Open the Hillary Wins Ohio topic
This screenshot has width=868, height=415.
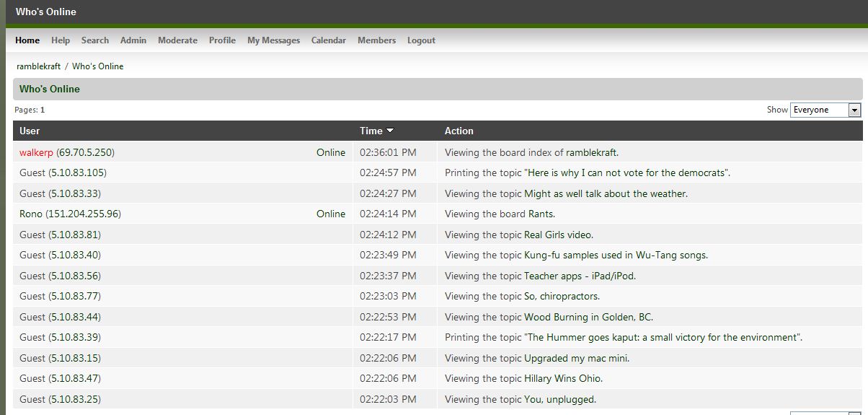562,378
